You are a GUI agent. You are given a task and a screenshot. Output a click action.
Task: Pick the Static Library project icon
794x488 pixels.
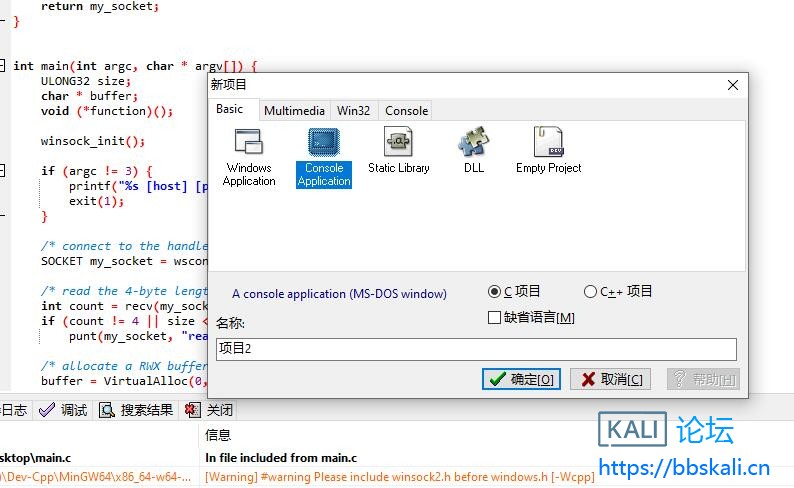[398, 142]
